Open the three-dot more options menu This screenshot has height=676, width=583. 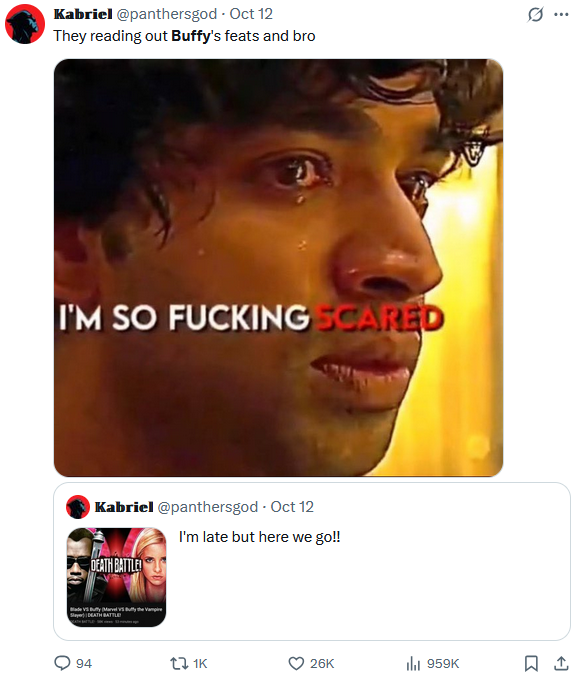[561, 15]
